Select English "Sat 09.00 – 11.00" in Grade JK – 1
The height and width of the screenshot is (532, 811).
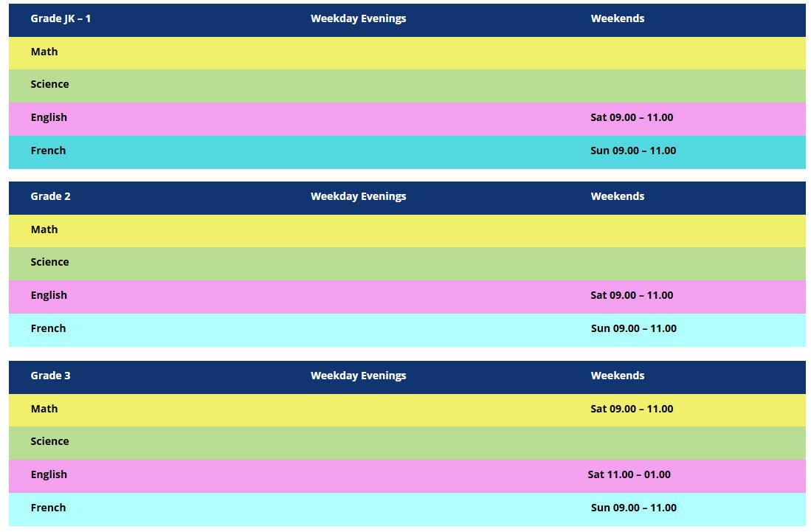[x=632, y=117]
